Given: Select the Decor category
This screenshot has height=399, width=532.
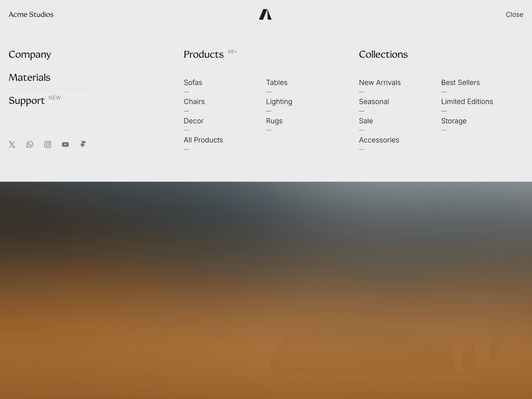Looking at the screenshot, I should 194,121.
